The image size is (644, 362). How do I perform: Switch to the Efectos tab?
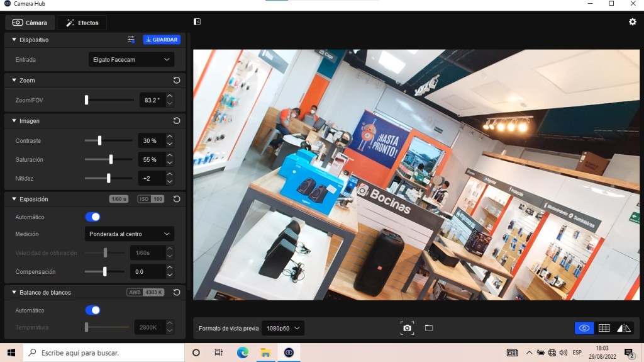[x=82, y=23]
